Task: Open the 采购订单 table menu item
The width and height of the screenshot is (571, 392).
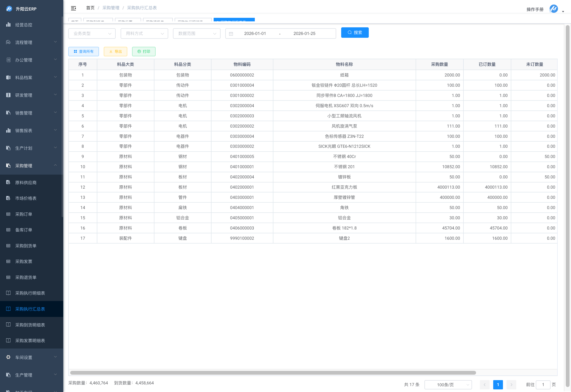Action: pyautogui.click(x=24, y=214)
